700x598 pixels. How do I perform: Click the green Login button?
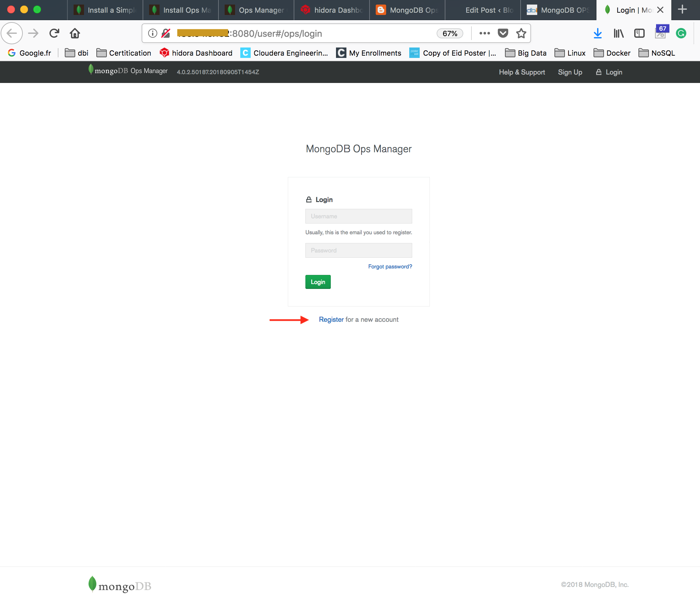pos(318,282)
